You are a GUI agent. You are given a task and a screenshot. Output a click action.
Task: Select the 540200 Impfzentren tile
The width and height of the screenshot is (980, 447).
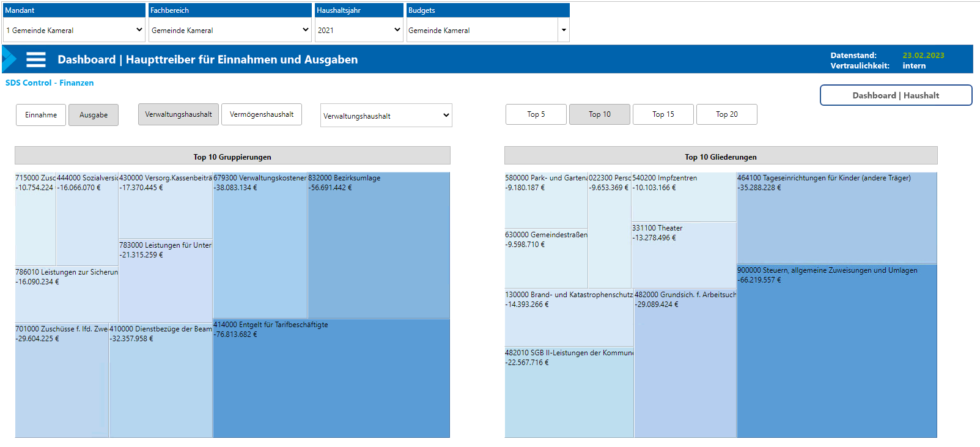(x=683, y=197)
